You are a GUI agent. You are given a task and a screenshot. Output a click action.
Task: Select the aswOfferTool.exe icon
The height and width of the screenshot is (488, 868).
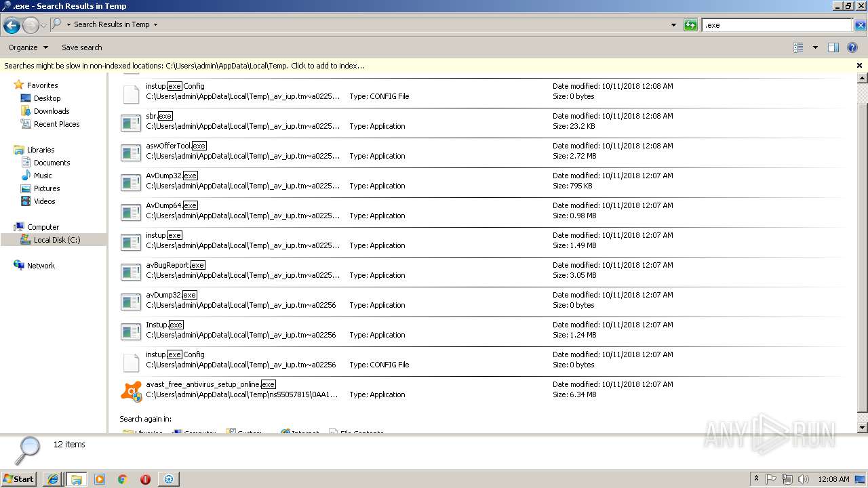coord(131,152)
